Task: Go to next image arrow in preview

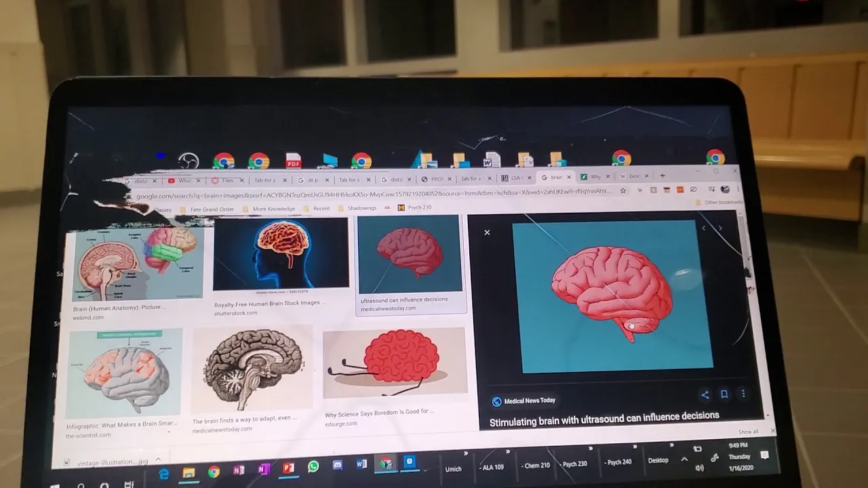Action: click(720, 228)
